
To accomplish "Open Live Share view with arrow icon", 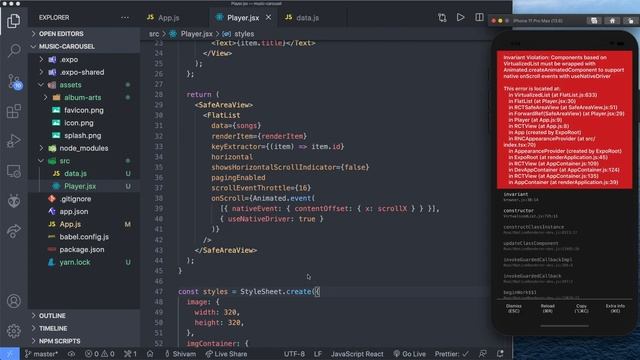I will 14,231.
